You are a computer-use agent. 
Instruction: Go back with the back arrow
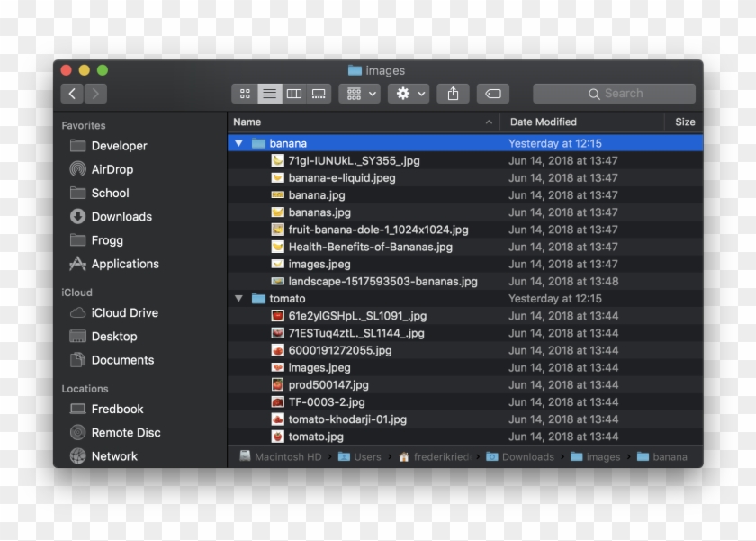click(72, 94)
